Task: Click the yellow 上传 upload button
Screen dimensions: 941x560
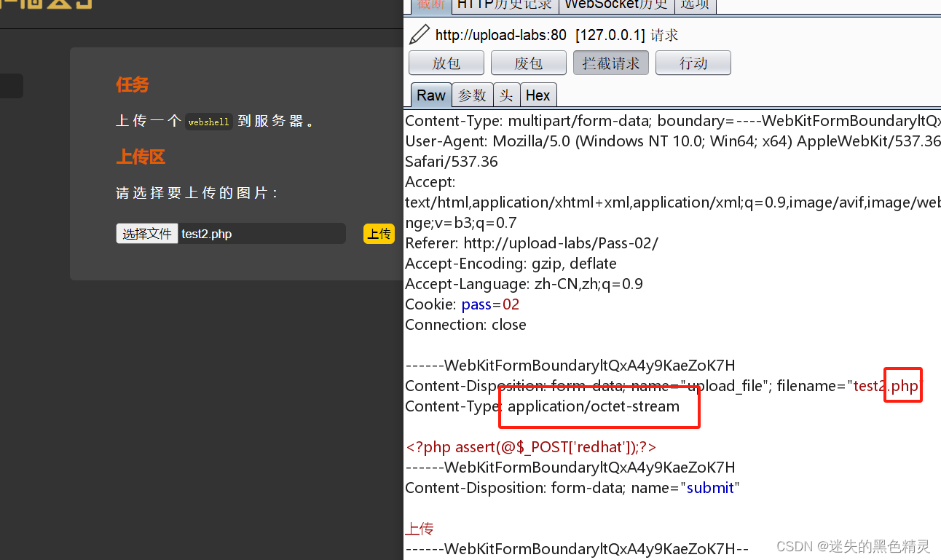Action: [x=379, y=234]
